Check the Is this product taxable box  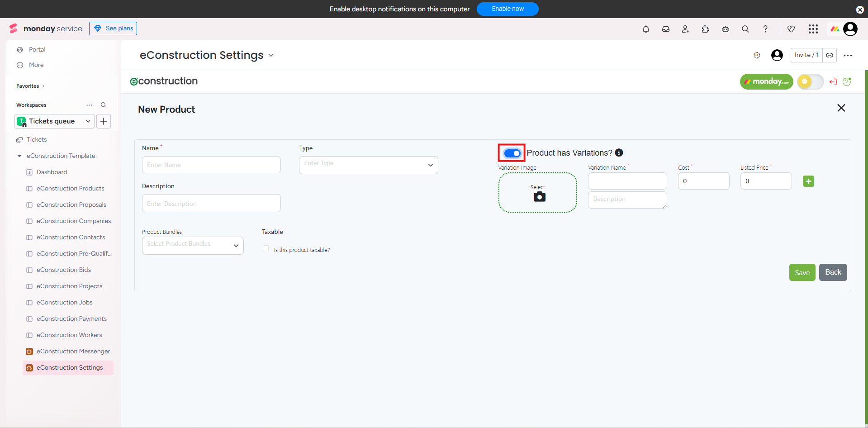[x=266, y=248]
